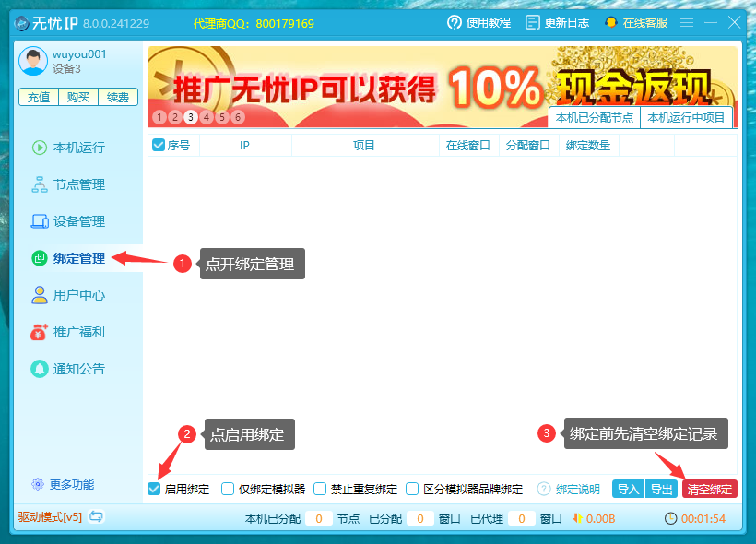
Task: Select banner page indicator 4
Action: [207, 117]
